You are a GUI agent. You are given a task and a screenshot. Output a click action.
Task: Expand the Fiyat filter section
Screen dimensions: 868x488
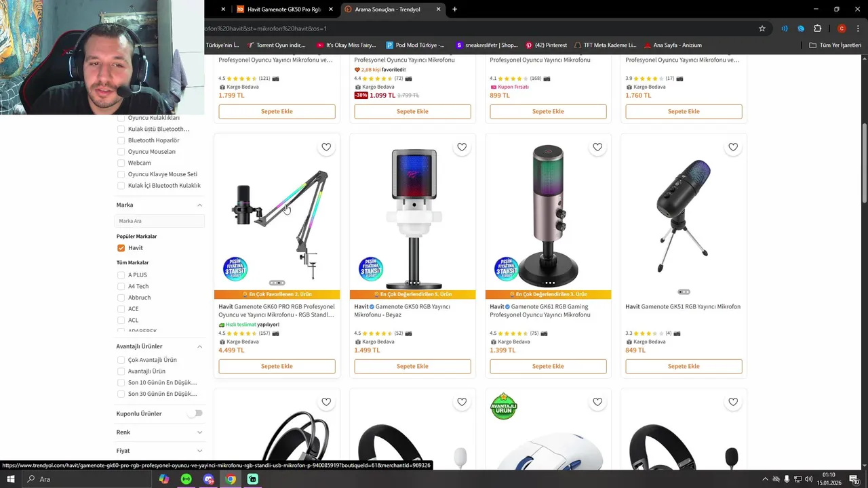click(x=199, y=451)
